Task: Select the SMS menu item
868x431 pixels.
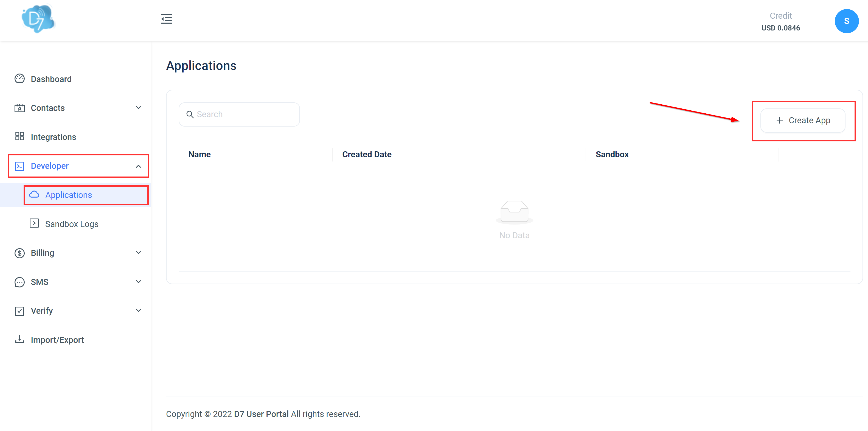Action: point(39,281)
